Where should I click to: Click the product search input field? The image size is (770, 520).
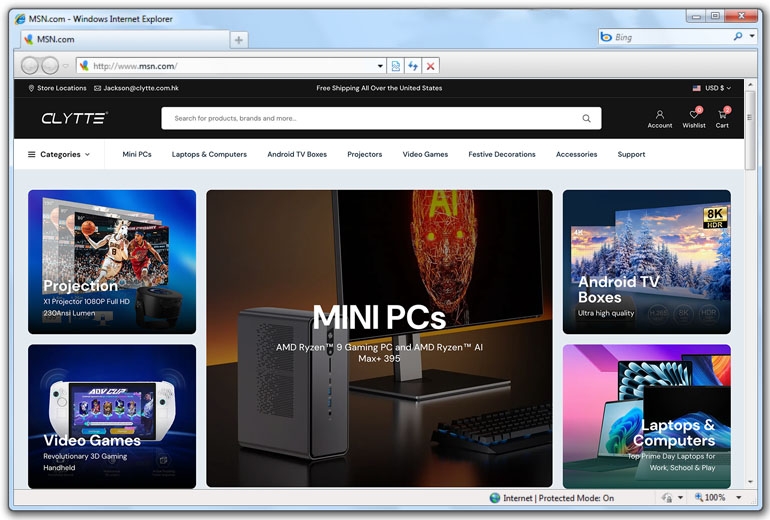click(373, 118)
